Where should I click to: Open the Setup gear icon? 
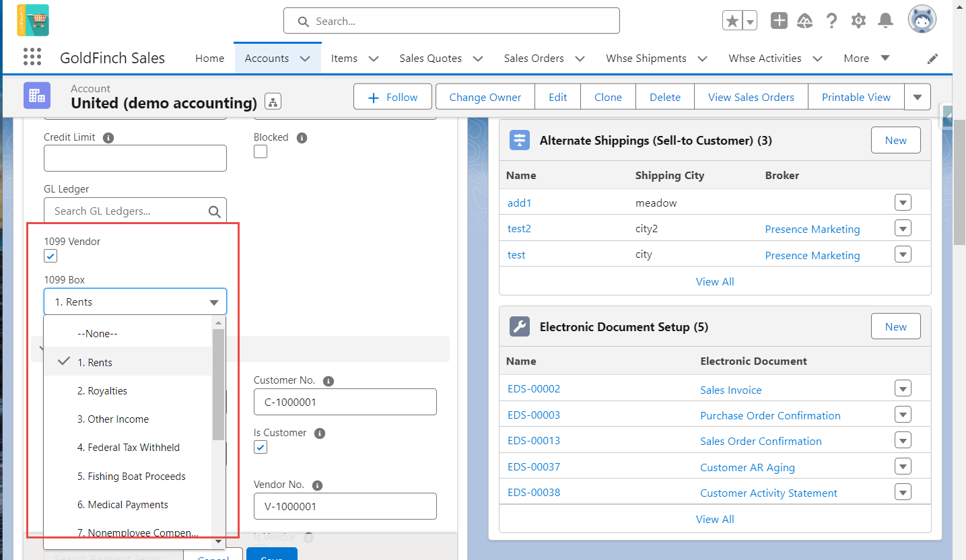click(858, 21)
